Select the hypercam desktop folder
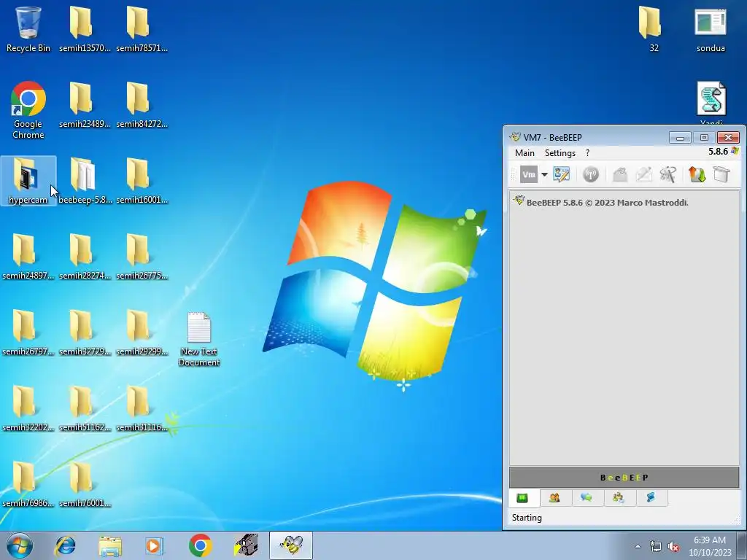 tap(28, 181)
